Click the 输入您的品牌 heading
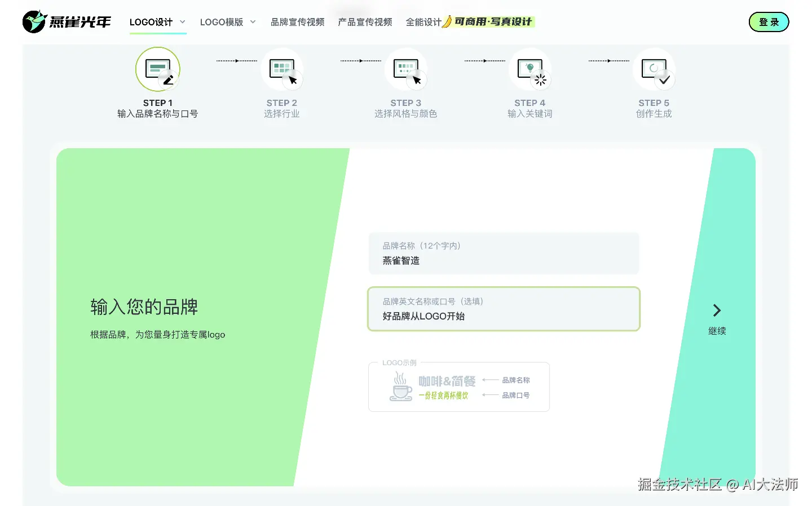Image resolution: width=812 pixels, height=506 pixels. coord(144,307)
